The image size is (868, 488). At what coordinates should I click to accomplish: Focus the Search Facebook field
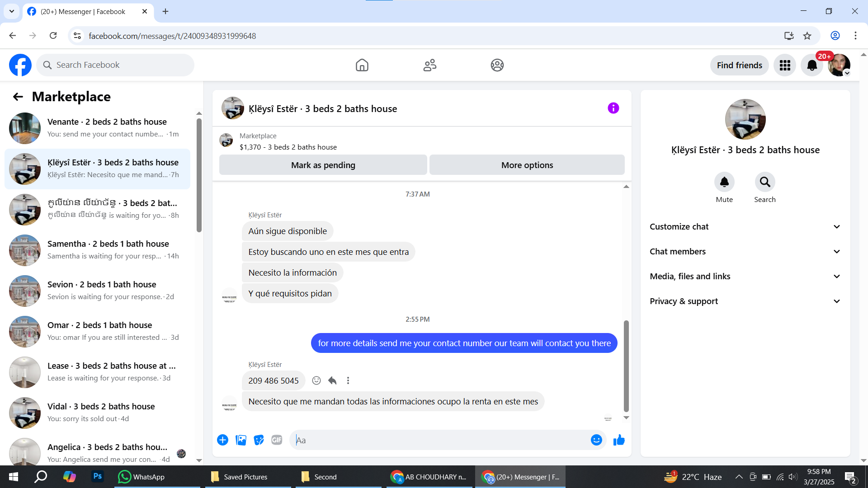115,65
